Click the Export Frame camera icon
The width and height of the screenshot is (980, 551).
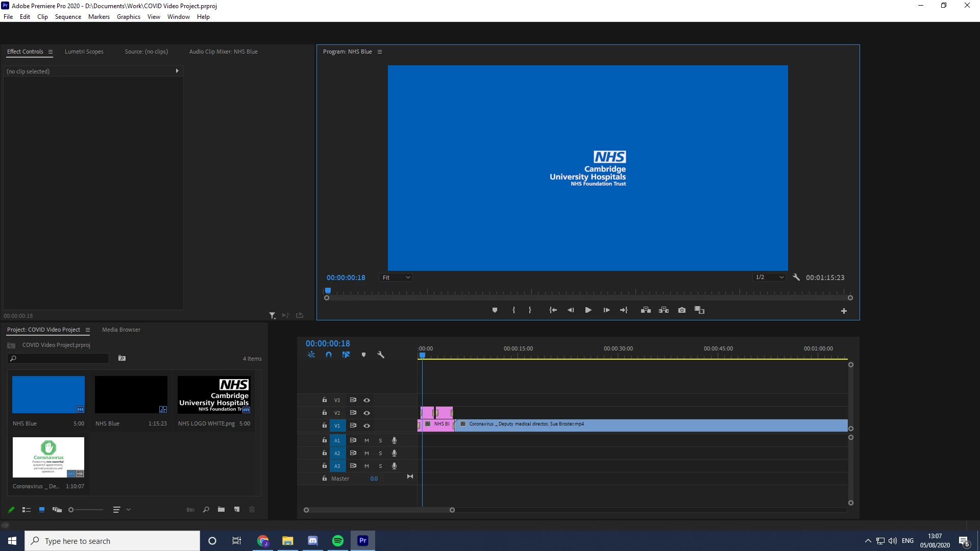click(x=681, y=310)
